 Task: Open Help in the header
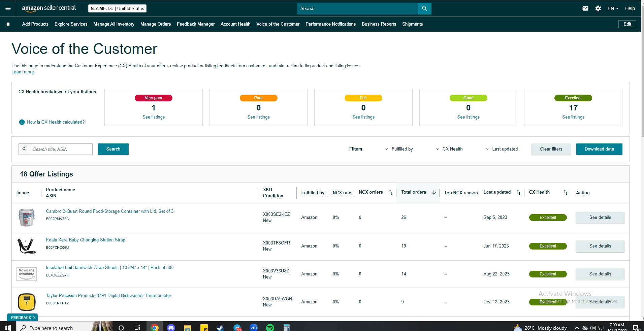coord(630,8)
